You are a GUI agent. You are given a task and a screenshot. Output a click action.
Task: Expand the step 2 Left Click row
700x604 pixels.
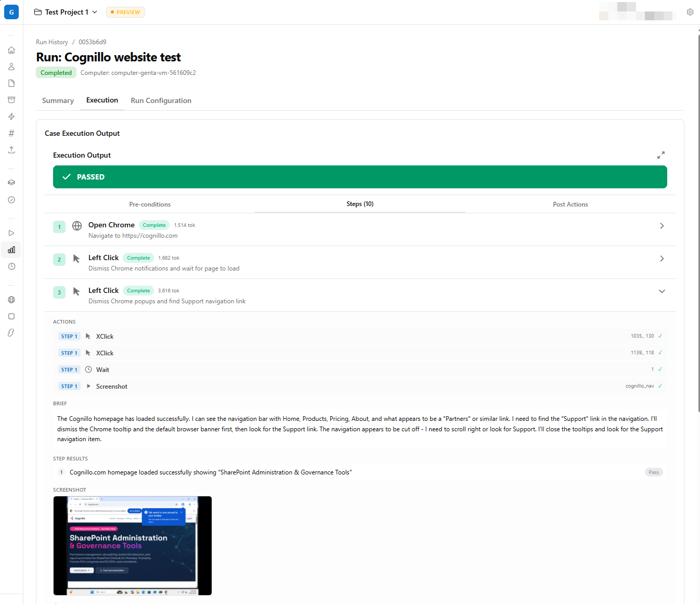360,262
